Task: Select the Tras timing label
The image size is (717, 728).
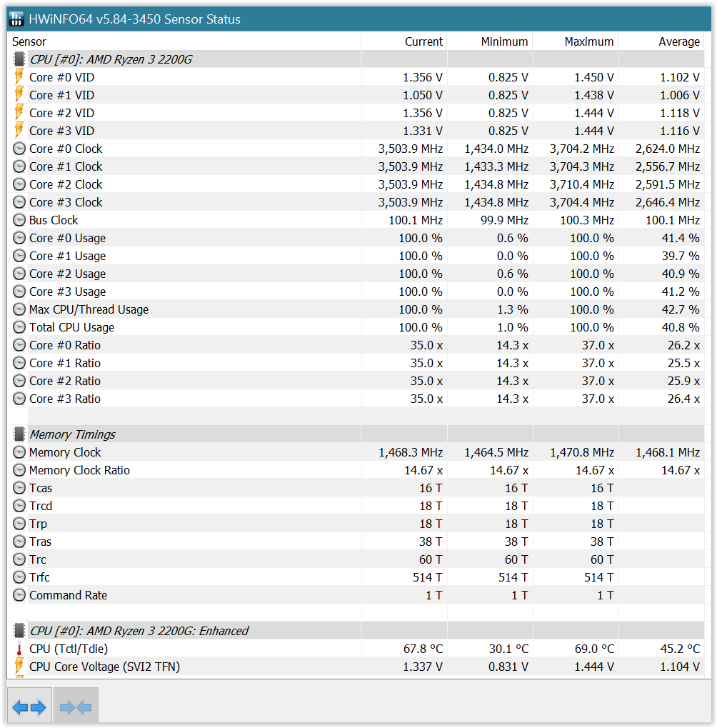Action: point(41,542)
